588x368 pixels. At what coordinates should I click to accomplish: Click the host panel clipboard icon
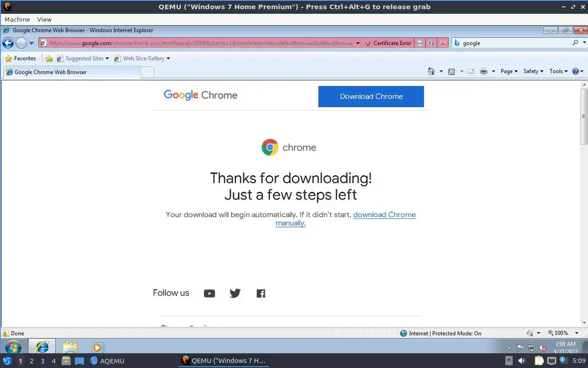pos(539,361)
